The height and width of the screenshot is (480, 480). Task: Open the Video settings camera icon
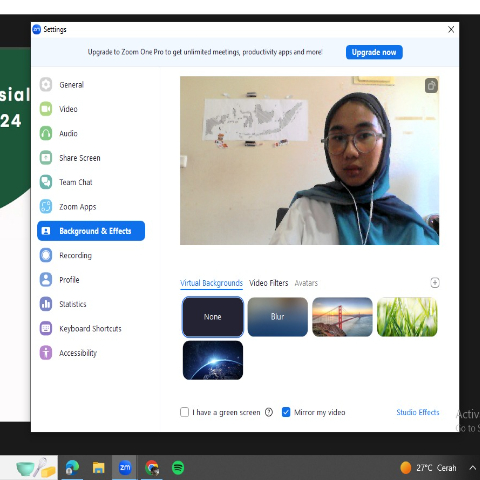46,109
